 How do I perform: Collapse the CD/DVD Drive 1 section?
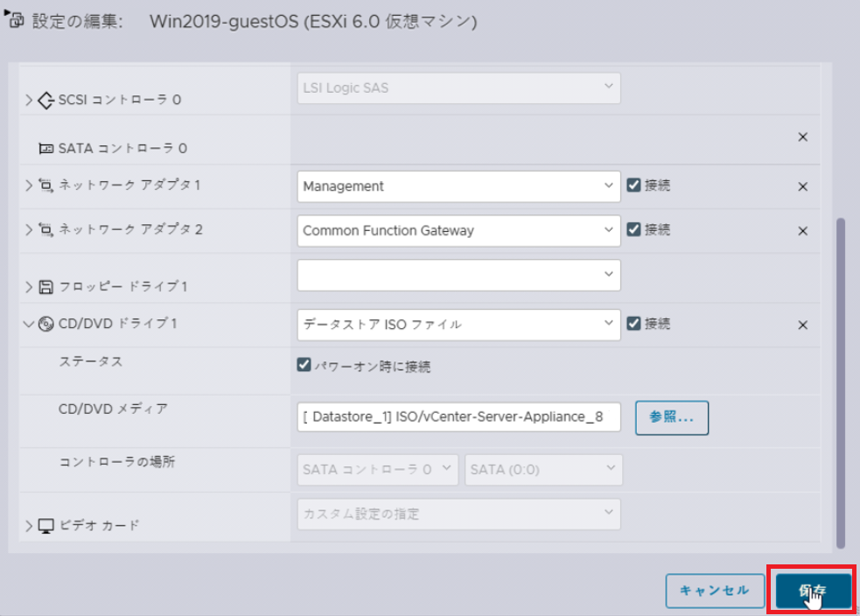31,324
